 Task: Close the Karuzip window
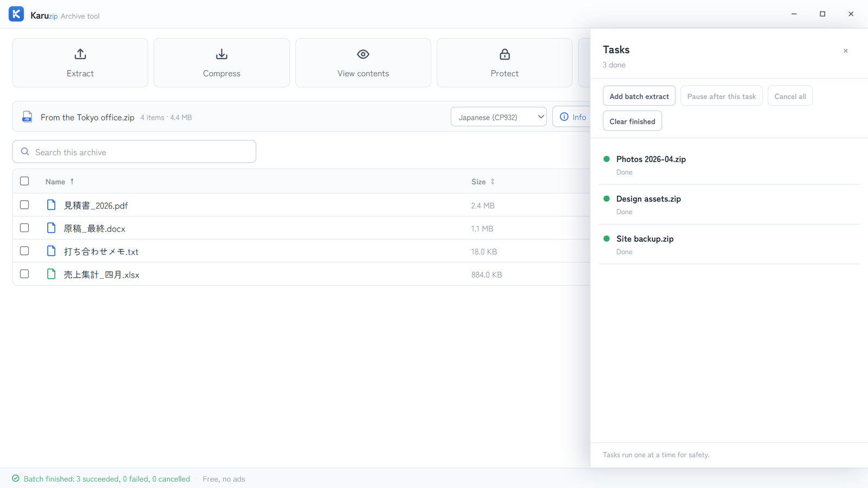click(x=851, y=14)
